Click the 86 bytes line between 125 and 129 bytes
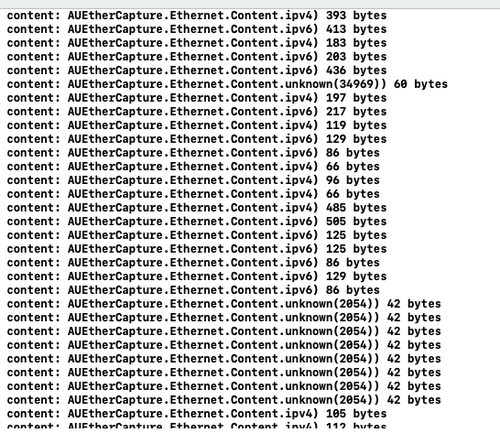500x433 pixels. 193,263
